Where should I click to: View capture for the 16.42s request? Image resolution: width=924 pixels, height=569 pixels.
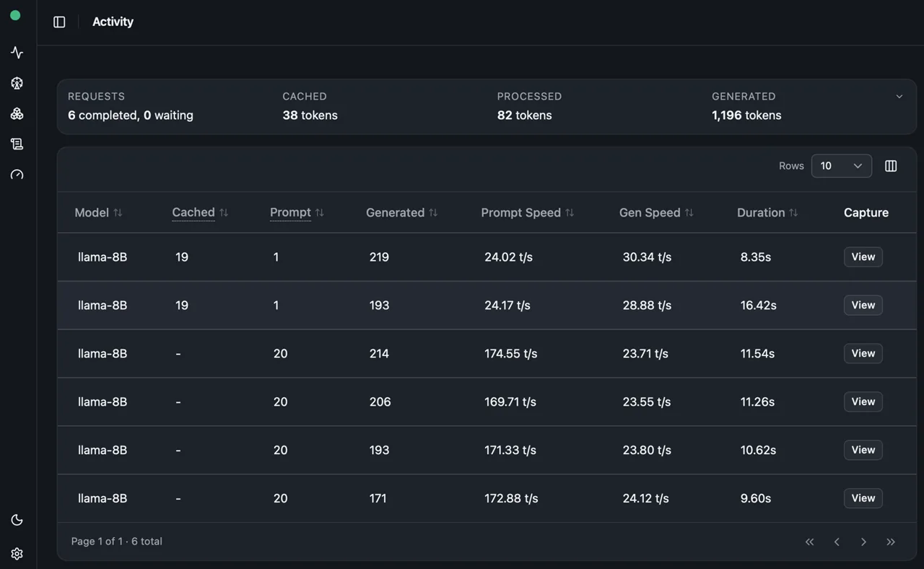[863, 305]
